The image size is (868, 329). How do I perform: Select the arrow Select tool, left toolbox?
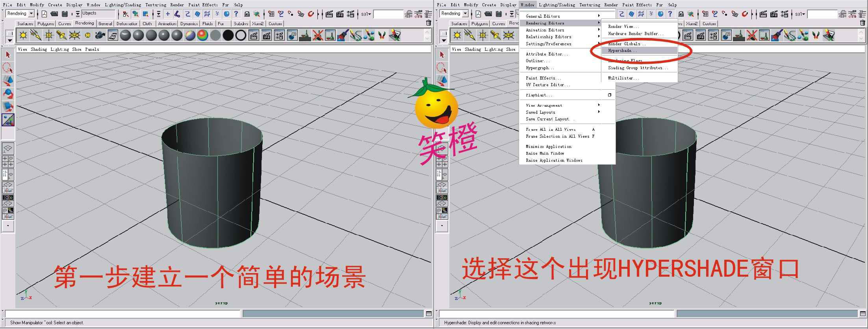8,55
